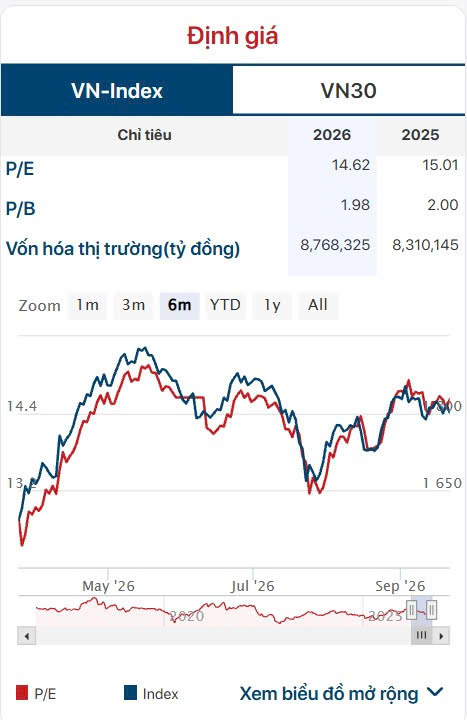Viewport: 467px width, 720px height.
Task: Click the left scroll arrow of navigator
Action: coord(27,636)
